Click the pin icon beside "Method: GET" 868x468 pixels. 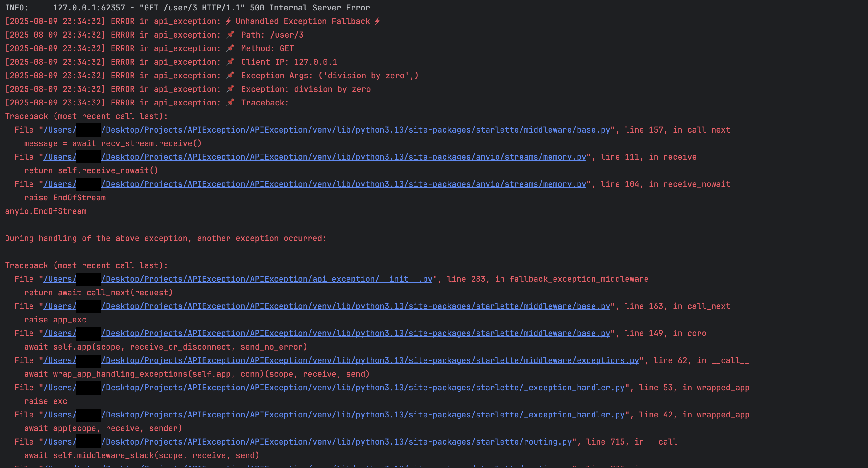click(230, 48)
